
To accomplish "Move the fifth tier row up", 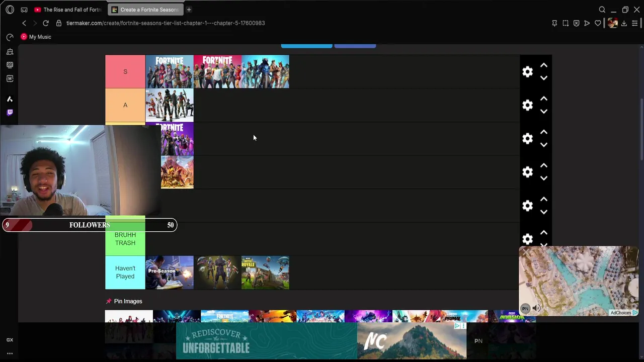I will click(544, 199).
